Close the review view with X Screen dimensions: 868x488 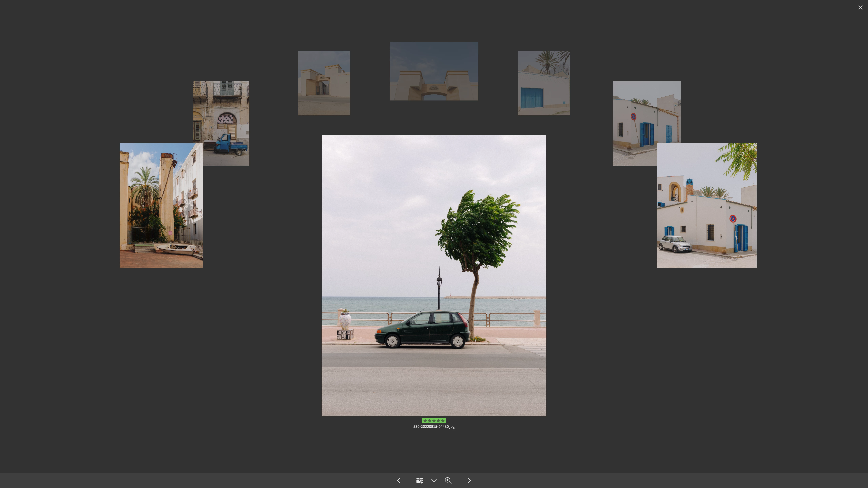pos(860,7)
